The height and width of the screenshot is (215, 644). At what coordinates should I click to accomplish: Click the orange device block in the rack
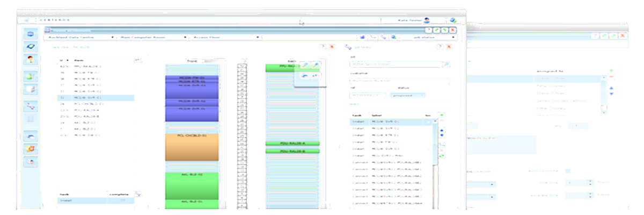coord(192,147)
